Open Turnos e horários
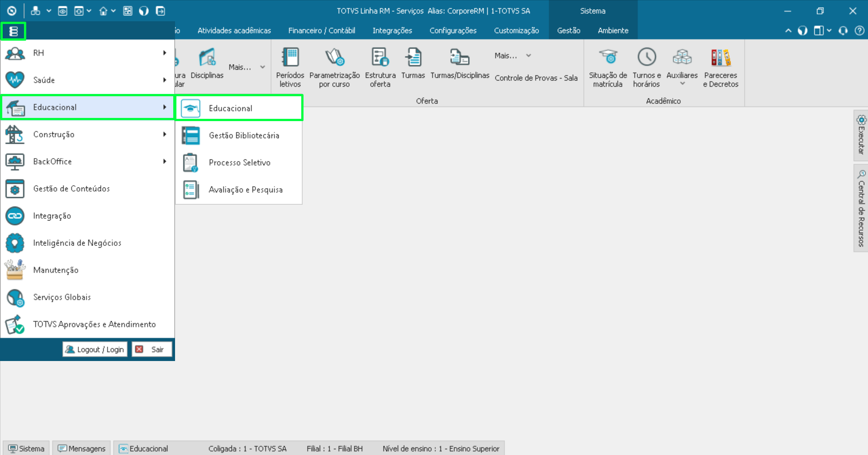The height and width of the screenshot is (455, 868). click(x=647, y=67)
